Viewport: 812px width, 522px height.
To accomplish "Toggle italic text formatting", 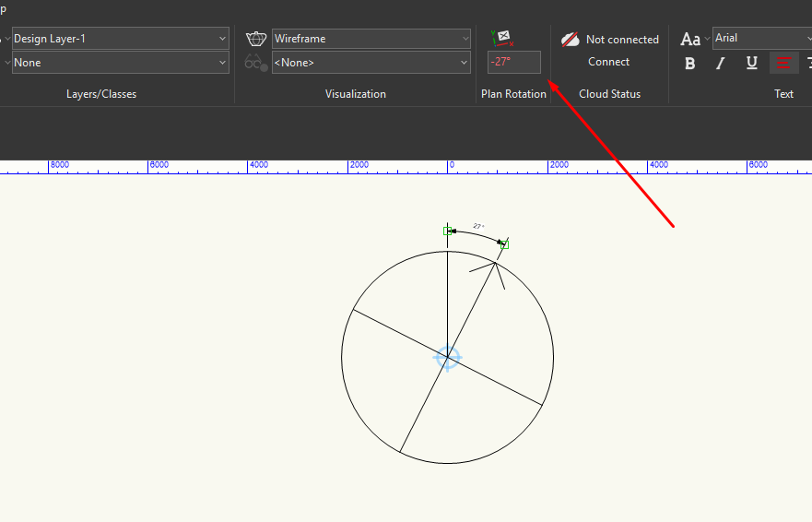I will tap(721, 64).
